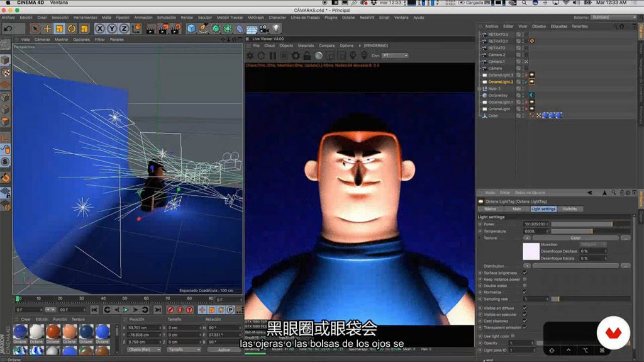Switch to the Básico tab
Screen dimensions: 644x362
[x=491, y=209]
